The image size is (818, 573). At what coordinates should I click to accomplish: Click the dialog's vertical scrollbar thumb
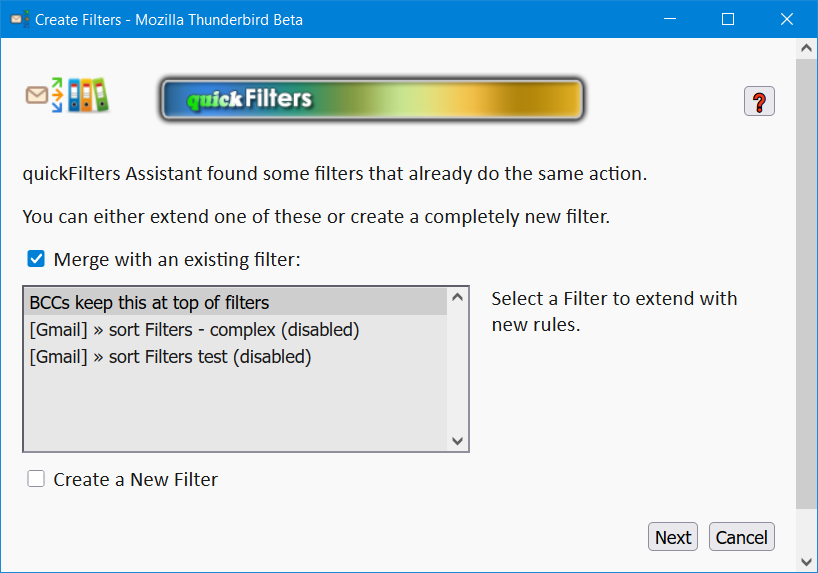click(807, 283)
